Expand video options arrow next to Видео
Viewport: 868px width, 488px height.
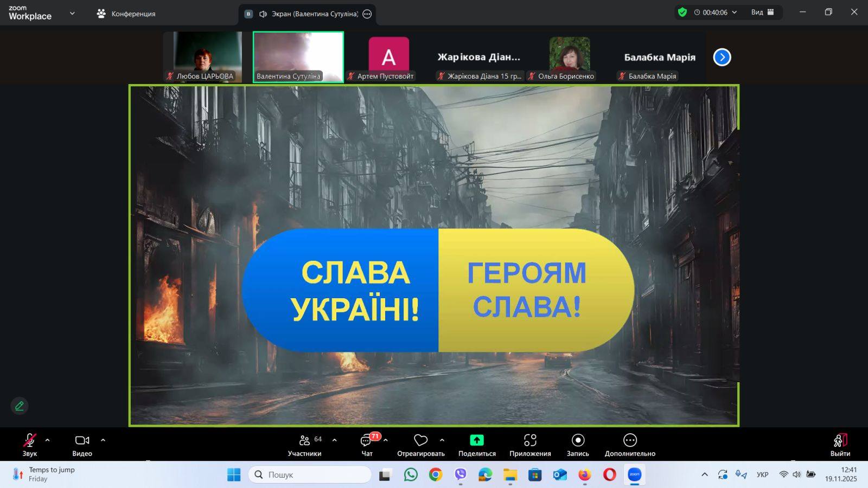click(103, 440)
